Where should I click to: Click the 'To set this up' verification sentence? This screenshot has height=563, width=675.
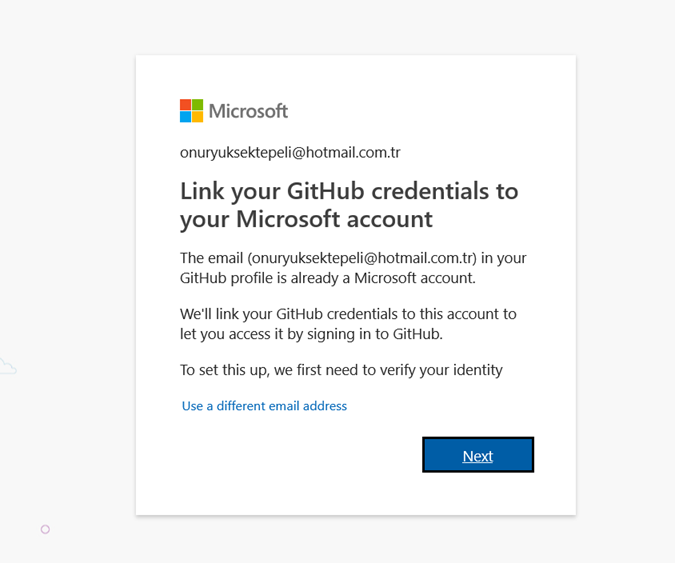341,370
